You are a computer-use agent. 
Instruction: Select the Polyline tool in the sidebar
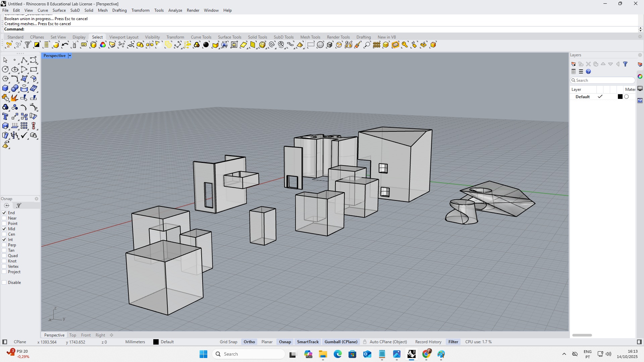click(24, 60)
